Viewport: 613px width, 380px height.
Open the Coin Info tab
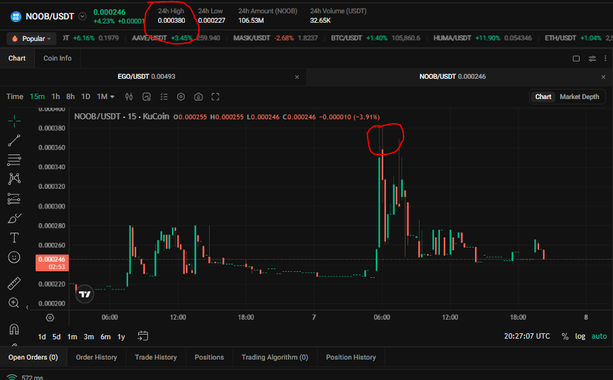coord(57,58)
